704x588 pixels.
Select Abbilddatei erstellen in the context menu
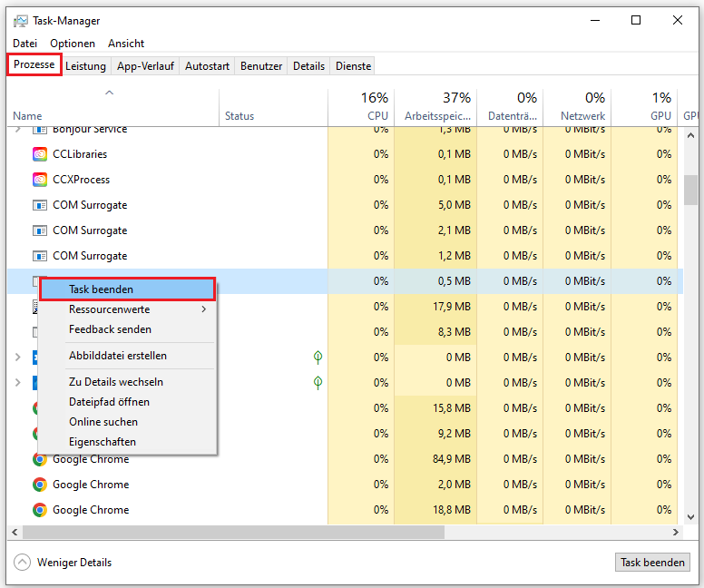(128, 356)
